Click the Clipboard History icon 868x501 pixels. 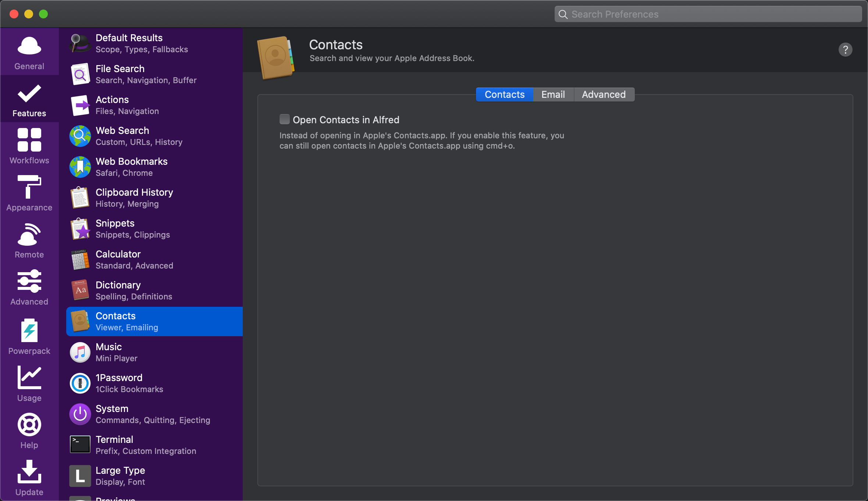pyautogui.click(x=80, y=198)
